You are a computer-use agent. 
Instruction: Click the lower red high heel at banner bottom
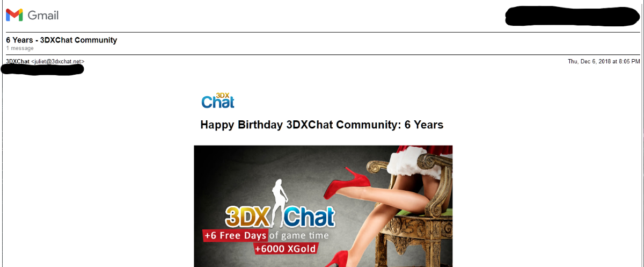click(333, 259)
